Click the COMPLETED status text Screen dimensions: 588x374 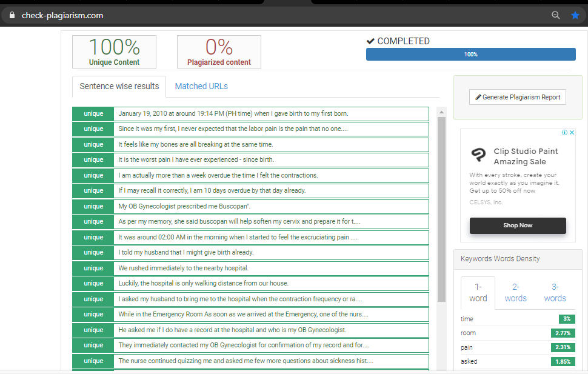tap(404, 41)
